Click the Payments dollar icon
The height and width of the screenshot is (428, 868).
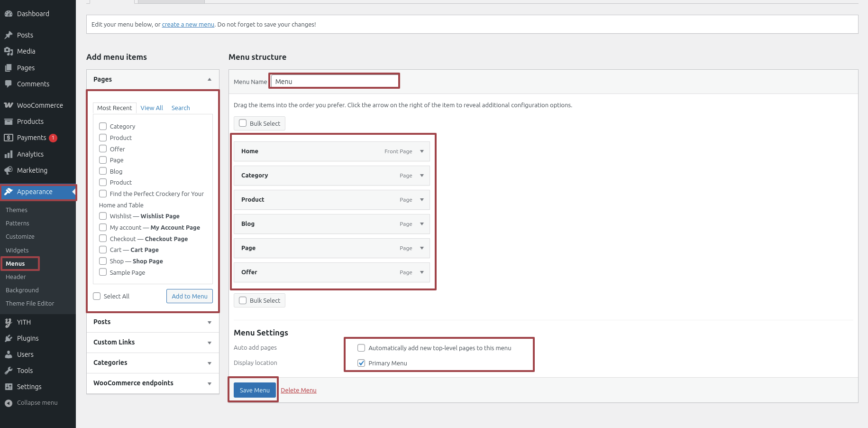pyautogui.click(x=9, y=138)
